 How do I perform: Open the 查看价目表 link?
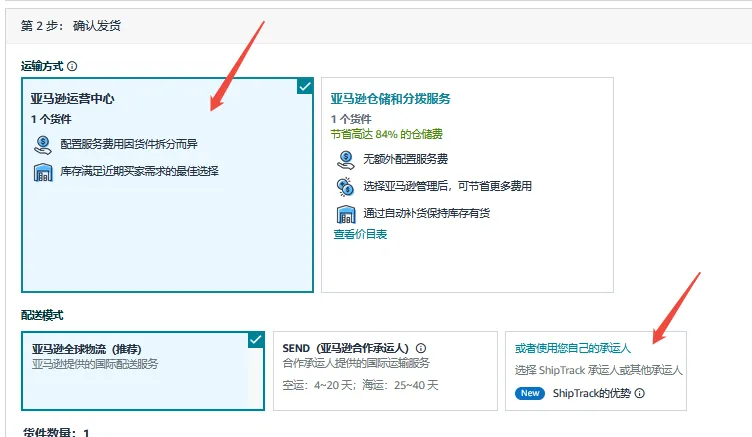click(x=360, y=234)
